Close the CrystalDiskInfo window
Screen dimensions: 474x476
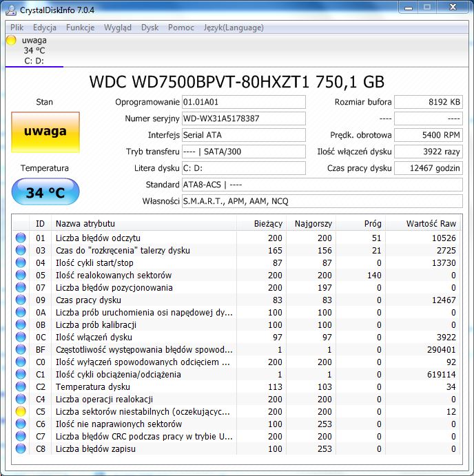click(453, 8)
